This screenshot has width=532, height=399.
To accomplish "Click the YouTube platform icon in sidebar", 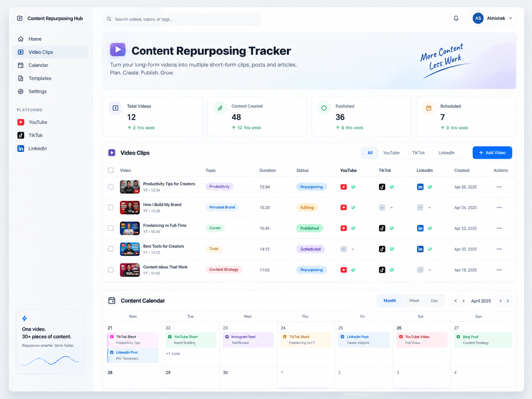I will point(21,122).
